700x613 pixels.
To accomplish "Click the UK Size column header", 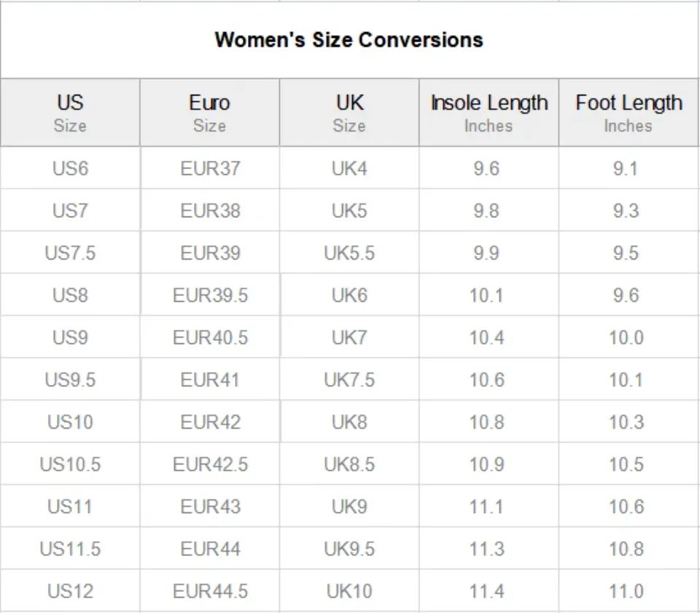I will click(349, 113).
